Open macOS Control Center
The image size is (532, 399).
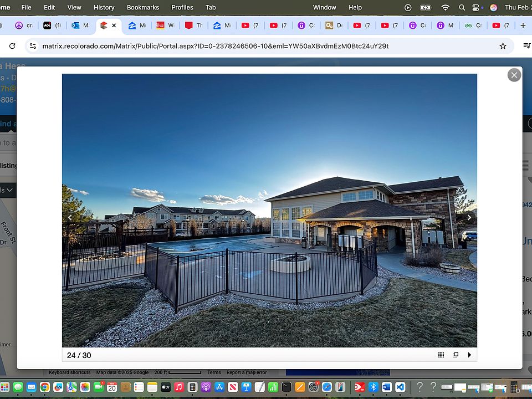click(476, 7)
